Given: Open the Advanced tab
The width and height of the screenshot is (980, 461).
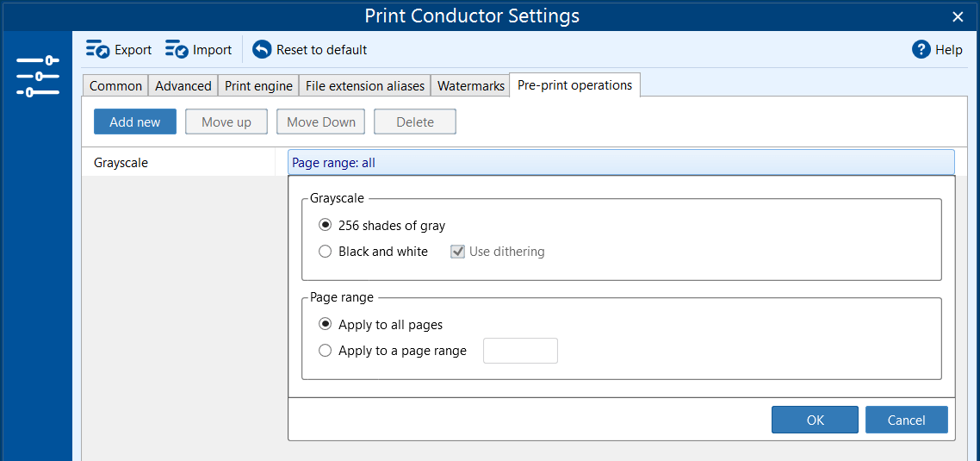Looking at the screenshot, I should pos(183,86).
